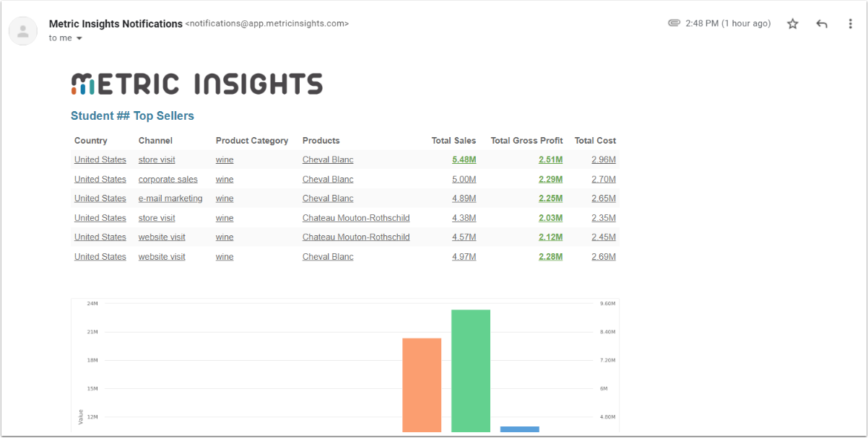Image resolution: width=868 pixels, height=438 pixels.
Task: Click the 4.89M Total Sales value
Action: [x=464, y=198]
